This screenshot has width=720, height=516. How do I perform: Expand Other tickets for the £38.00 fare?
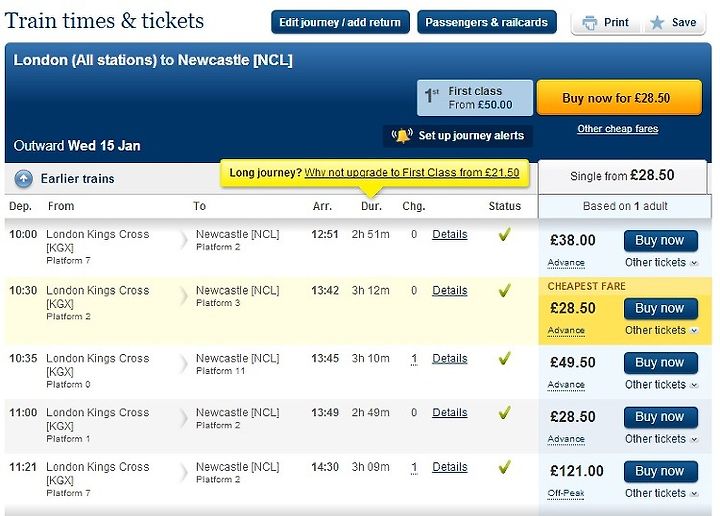coord(661,263)
